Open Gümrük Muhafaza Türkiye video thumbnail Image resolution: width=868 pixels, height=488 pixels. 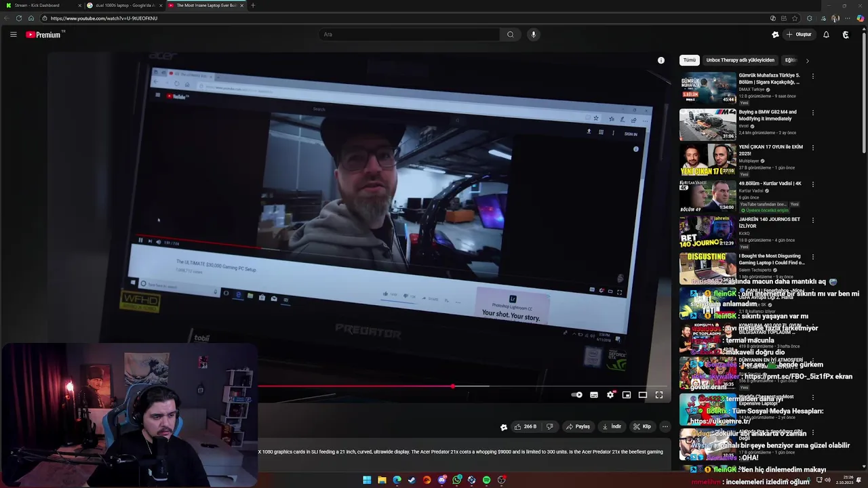coord(708,88)
